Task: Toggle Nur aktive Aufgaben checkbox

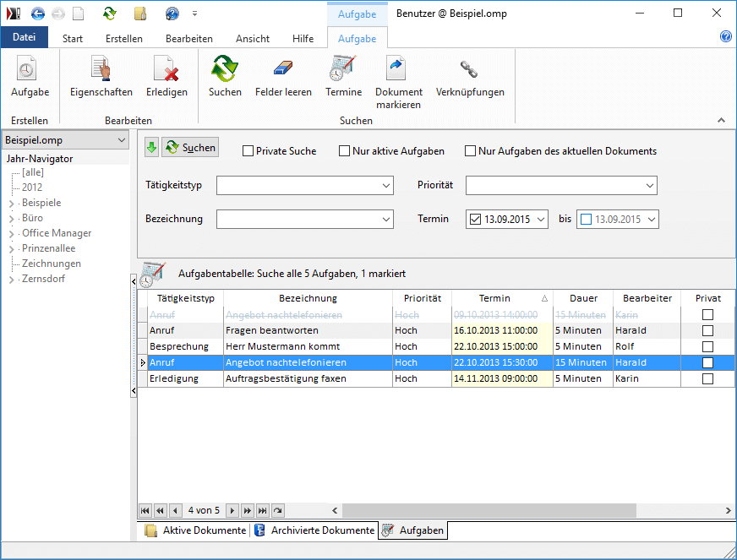Action: click(344, 151)
